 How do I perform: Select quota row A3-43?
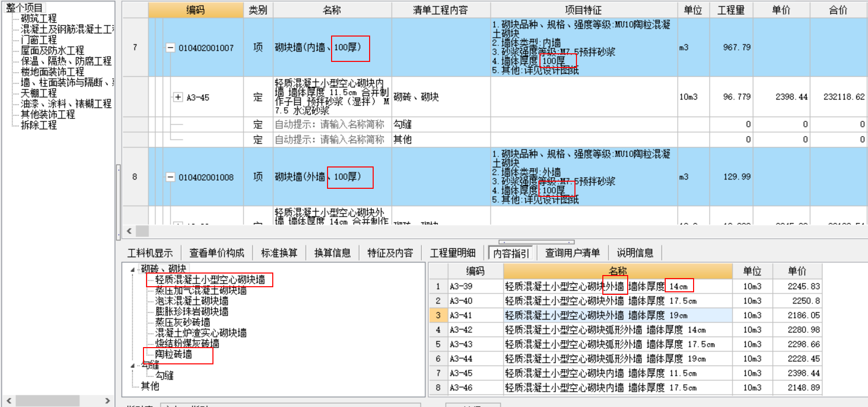[625, 344]
